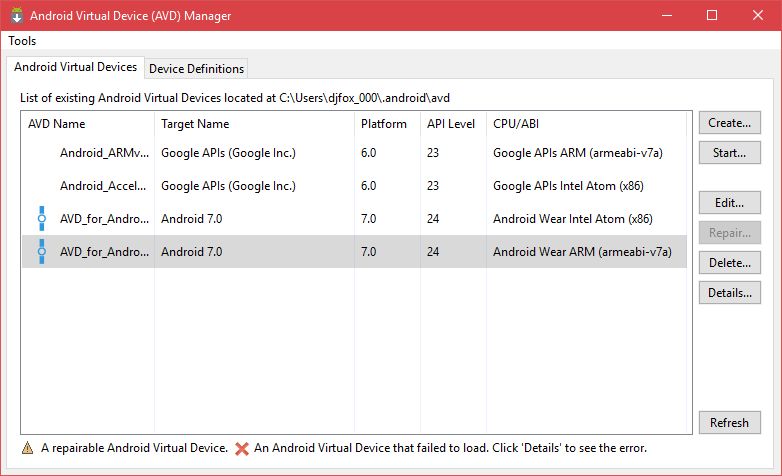The height and width of the screenshot is (476, 782).
Task: Click the Details... button
Action: [x=730, y=292]
